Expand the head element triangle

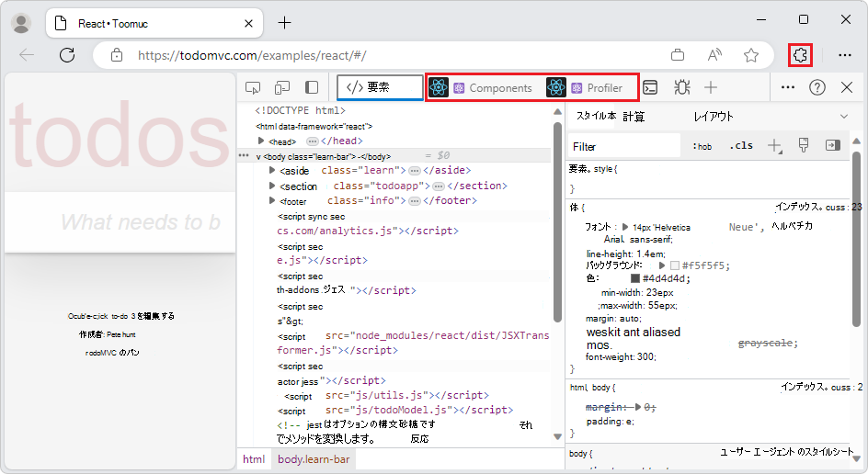(261, 141)
